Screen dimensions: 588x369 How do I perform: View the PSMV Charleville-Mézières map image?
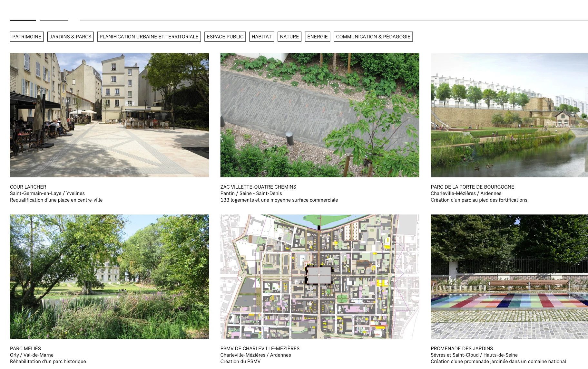320,277
